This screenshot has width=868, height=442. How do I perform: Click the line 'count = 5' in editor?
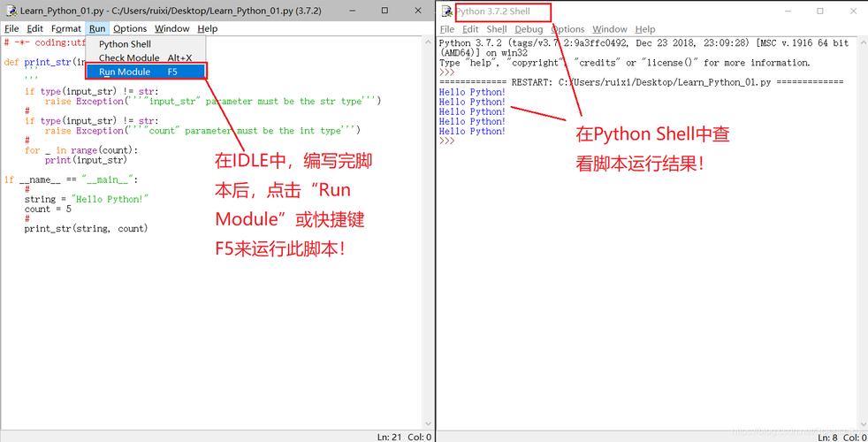[48, 209]
